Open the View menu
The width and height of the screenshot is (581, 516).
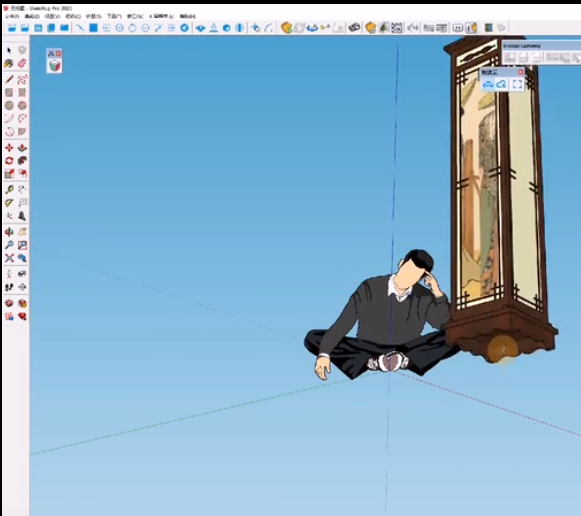[52, 16]
